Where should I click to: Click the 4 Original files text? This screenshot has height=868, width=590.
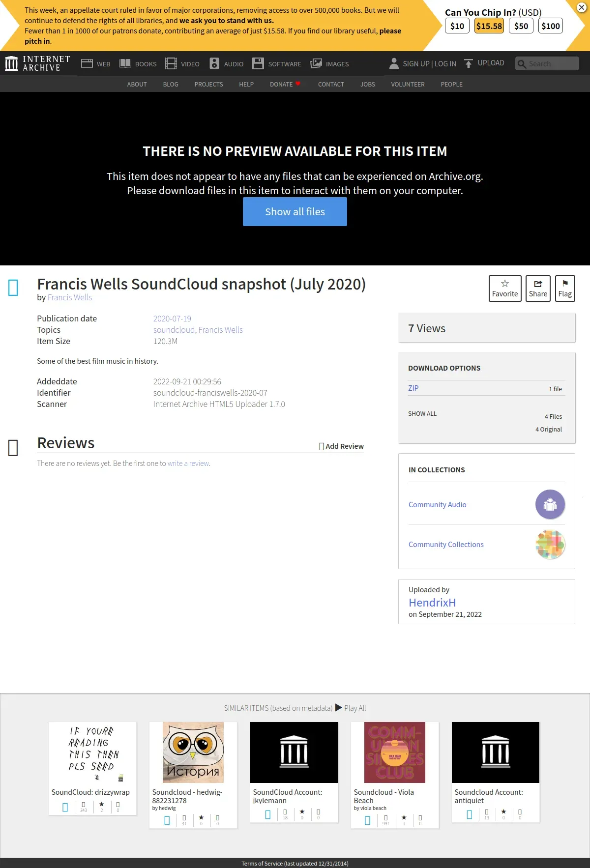tap(549, 429)
